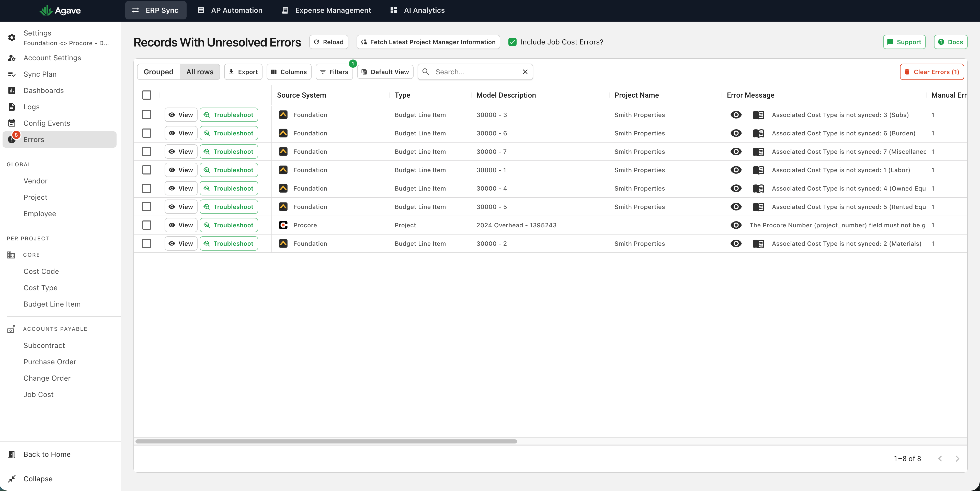Open the book docs icon for the Burden error
980x491 pixels.
tap(758, 133)
